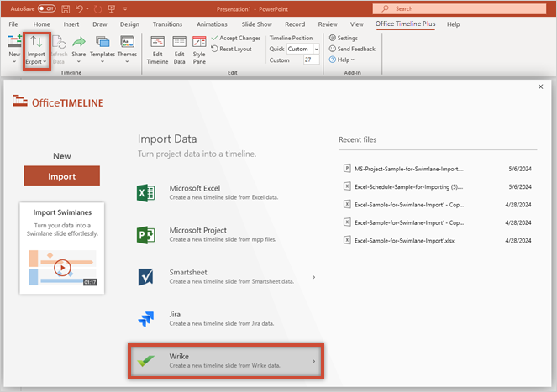The width and height of the screenshot is (557, 392).
Task: Click the Edit Timeline icon
Action: 157,42
